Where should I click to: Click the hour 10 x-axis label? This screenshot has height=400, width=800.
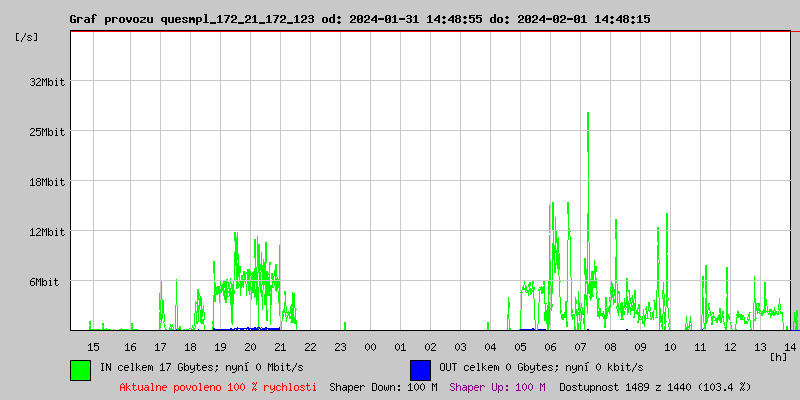point(670,346)
